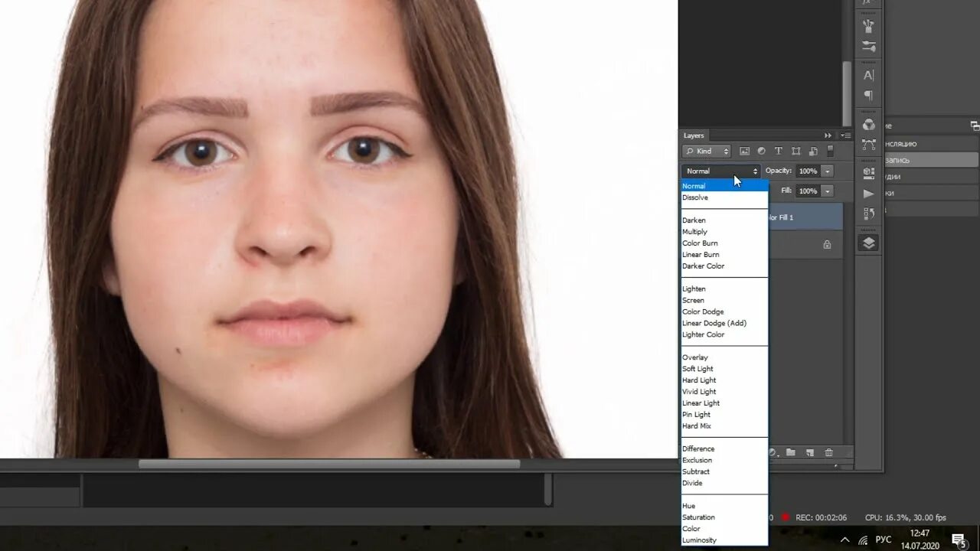
Task: Open Windows notification center icon
Action: 959,540
